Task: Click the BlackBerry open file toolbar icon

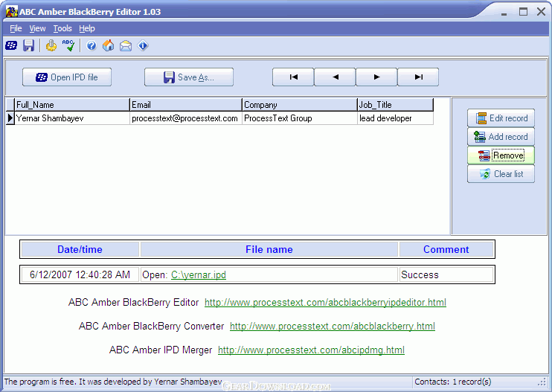Action: (11, 45)
